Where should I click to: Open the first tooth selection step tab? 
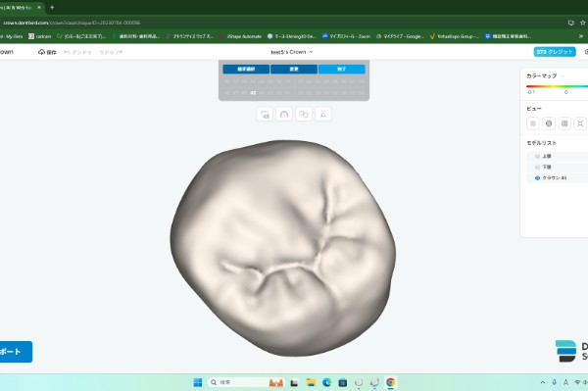point(246,69)
